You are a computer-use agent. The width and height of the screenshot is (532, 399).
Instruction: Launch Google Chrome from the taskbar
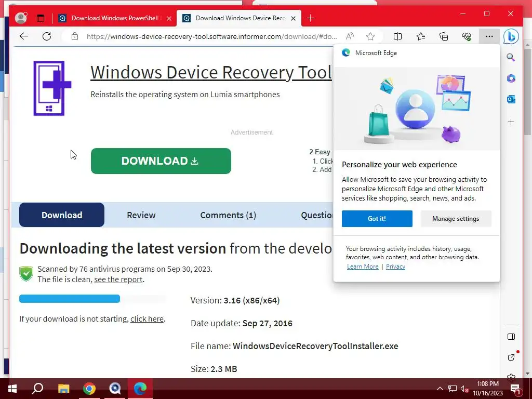click(89, 389)
